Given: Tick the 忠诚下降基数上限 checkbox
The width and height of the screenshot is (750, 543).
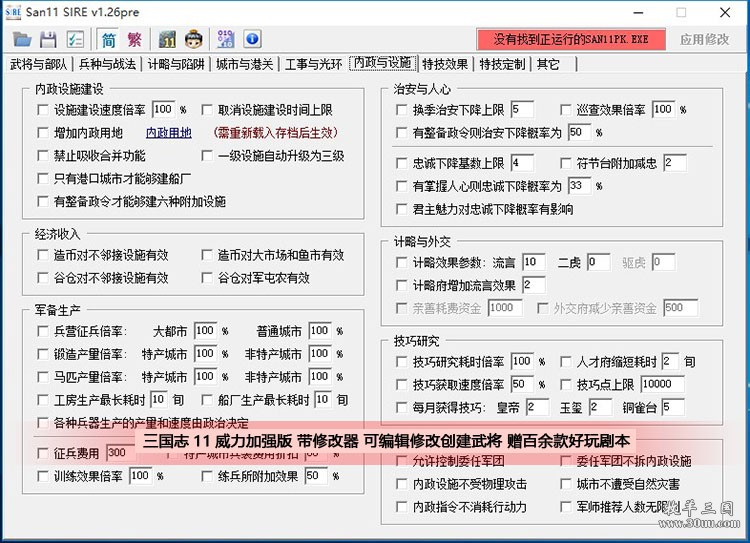Looking at the screenshot, I should [402, 163].
